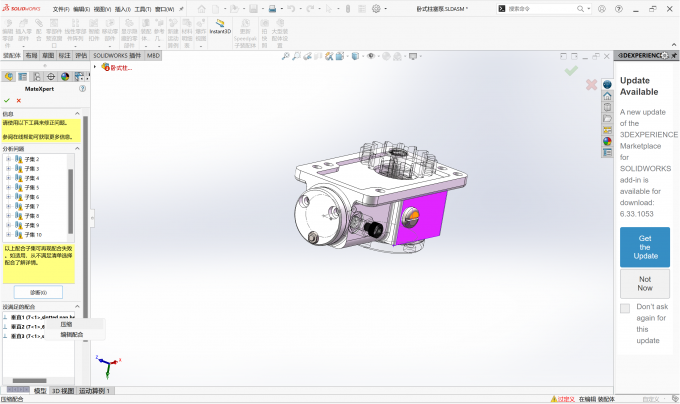Switch to the SOLIDWORKS 插件 ribbon tab

pyautogui.click(x=117, y=55)
